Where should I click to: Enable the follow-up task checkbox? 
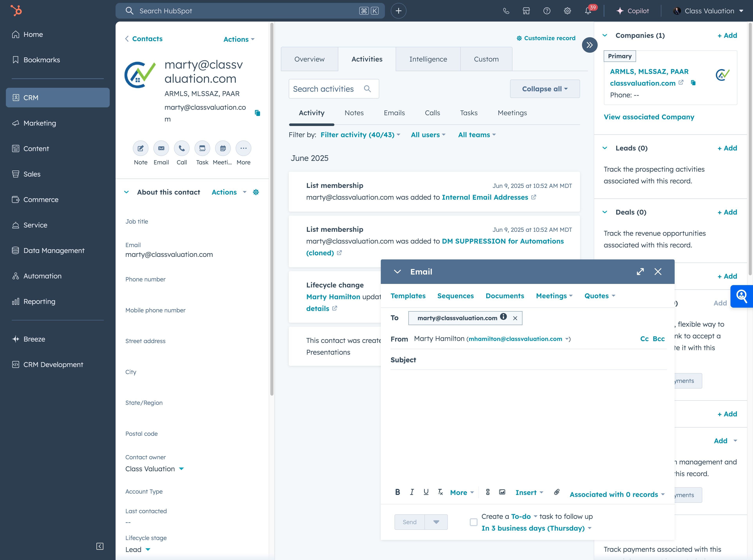[473, 522]
